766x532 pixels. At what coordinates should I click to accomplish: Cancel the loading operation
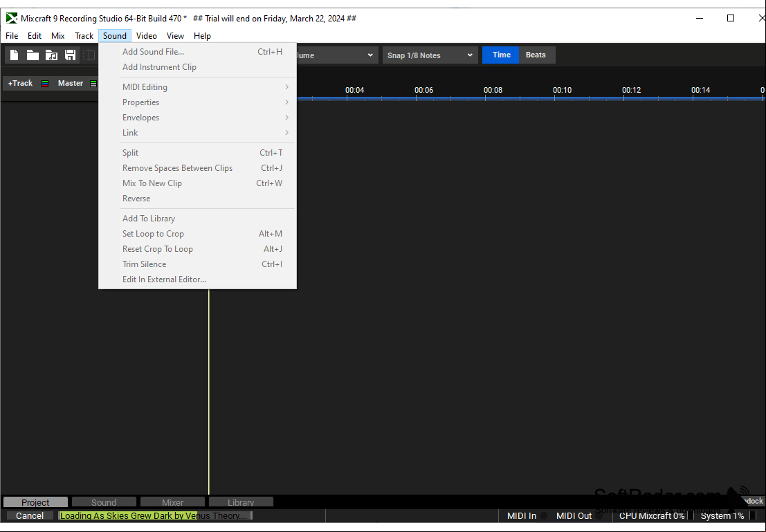coord(30,516)
